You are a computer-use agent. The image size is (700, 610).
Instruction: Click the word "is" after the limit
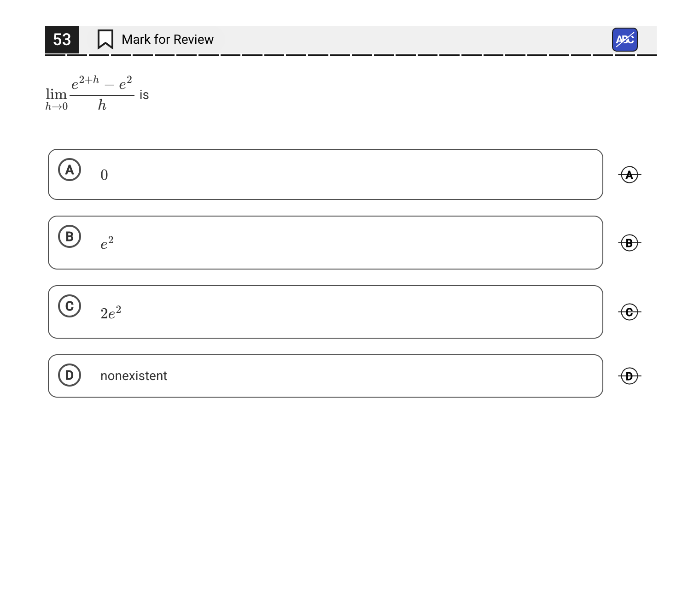click(x=144, y=95)
